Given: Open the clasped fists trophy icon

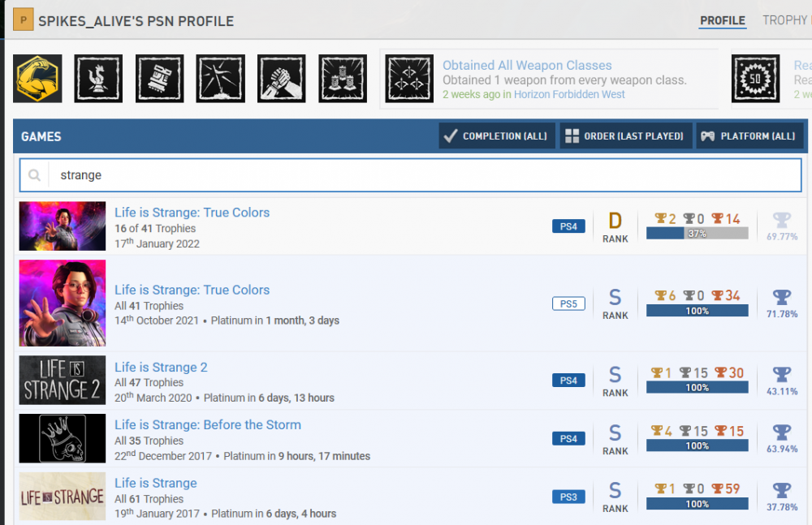Looking at the screenshot, I should coord(282,79).
